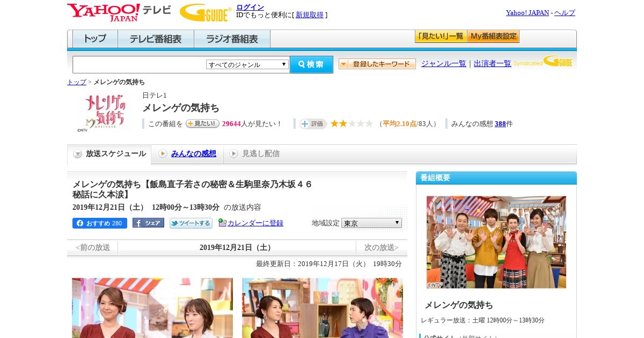Click the G-GUIDE logo in header
This screenshot has height=338, width=644.
pyautogui.click(x=206, y=12)
